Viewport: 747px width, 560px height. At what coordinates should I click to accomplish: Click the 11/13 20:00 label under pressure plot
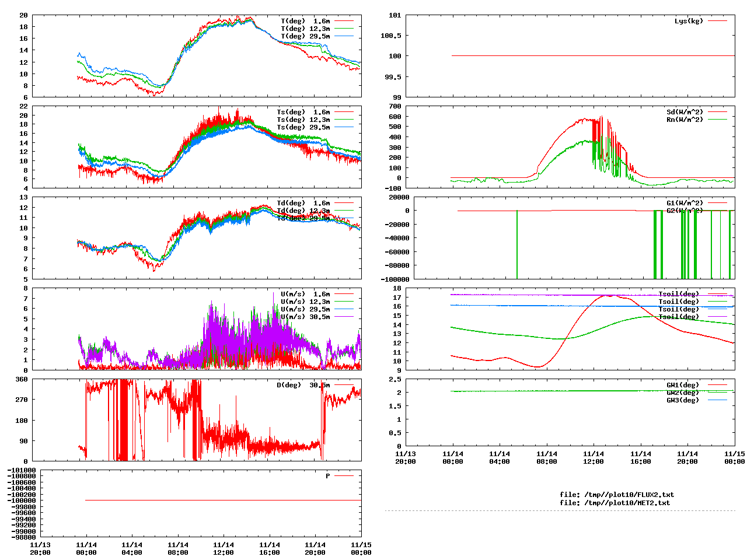point(40,549)
